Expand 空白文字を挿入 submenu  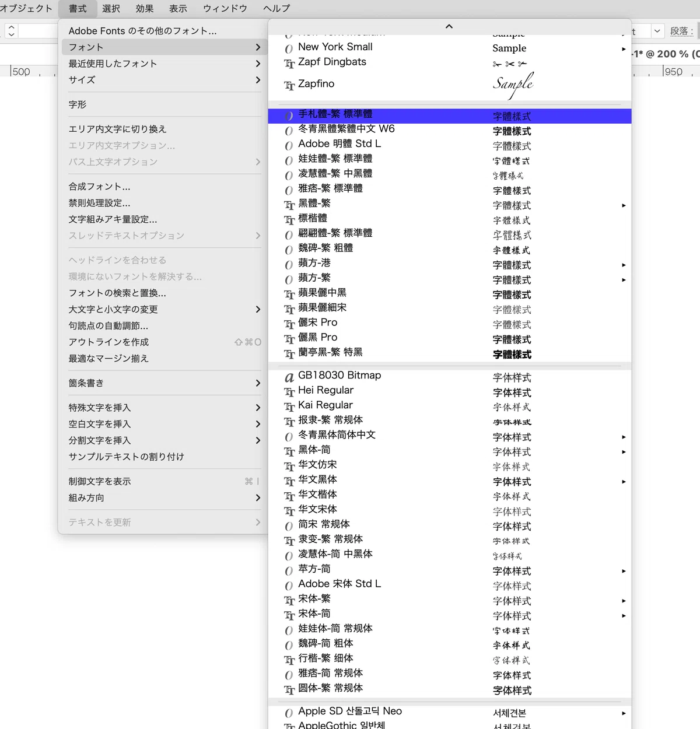coord(163,424)
